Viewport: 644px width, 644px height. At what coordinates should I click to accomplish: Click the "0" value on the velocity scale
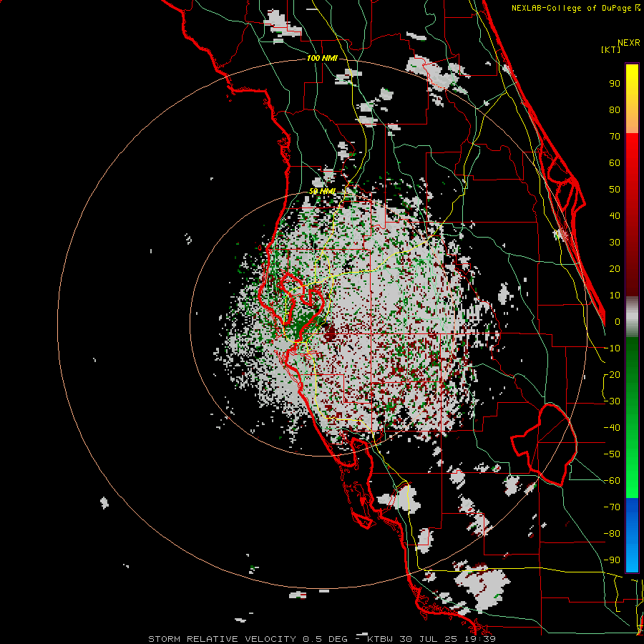tap(618, 321)
